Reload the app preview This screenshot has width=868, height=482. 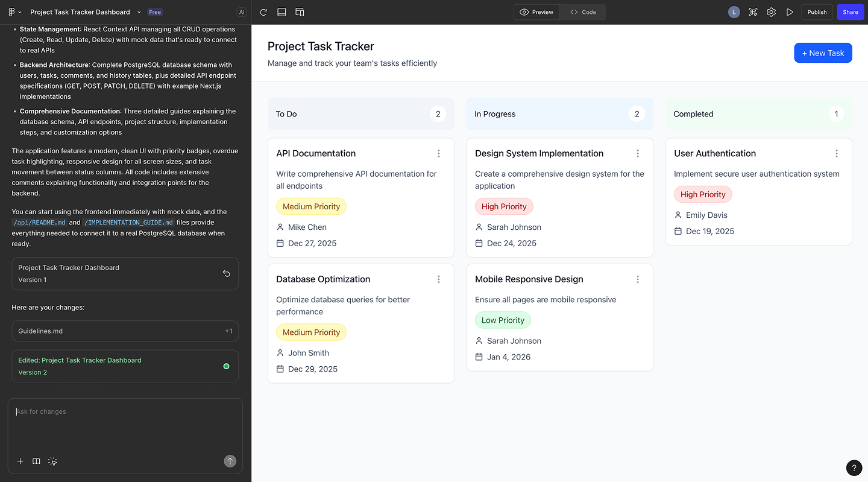pyautogui.click(x=263, y=11)
